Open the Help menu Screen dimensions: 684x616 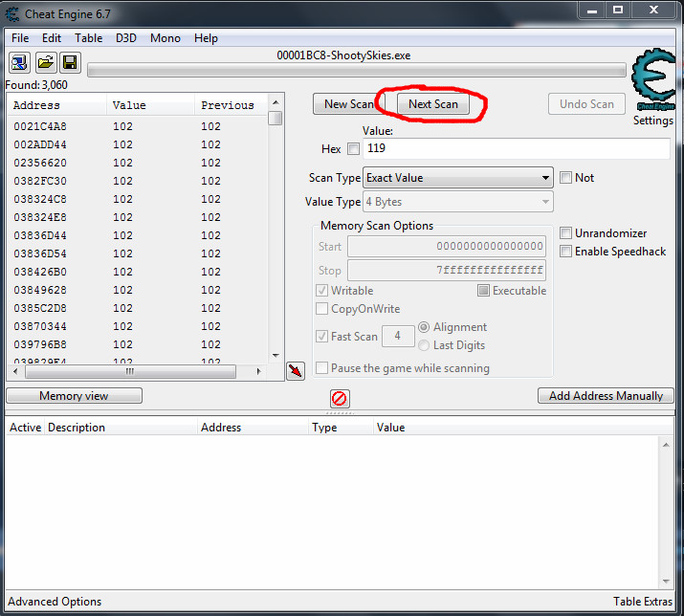(206, 38)
